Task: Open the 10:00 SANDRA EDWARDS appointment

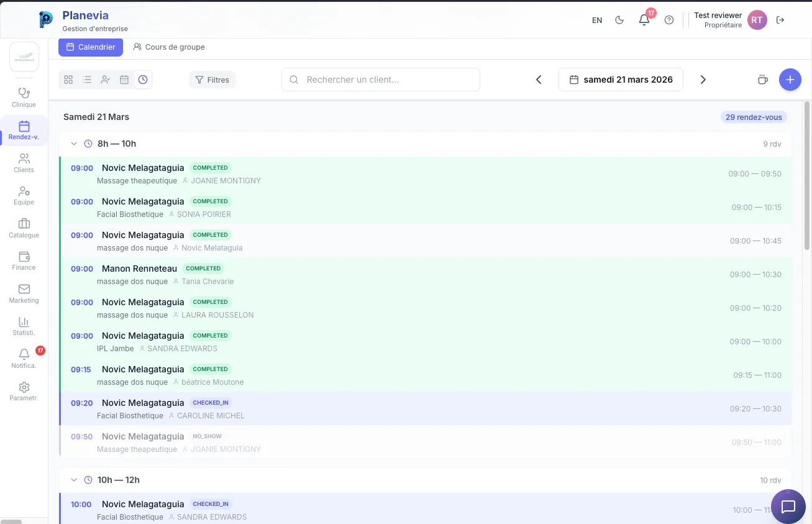Action: click(x=426, y=508)
